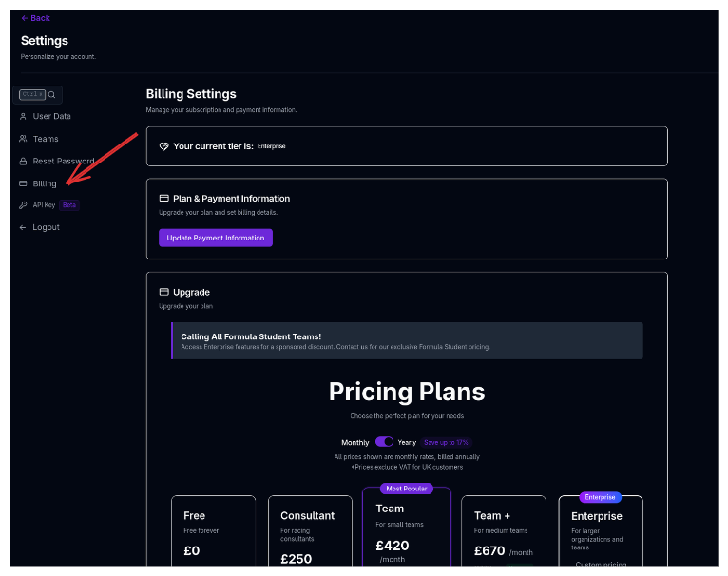Click the Logout arrow icon
The height and width of the screenshot is (576, 728).
[23, 227]
